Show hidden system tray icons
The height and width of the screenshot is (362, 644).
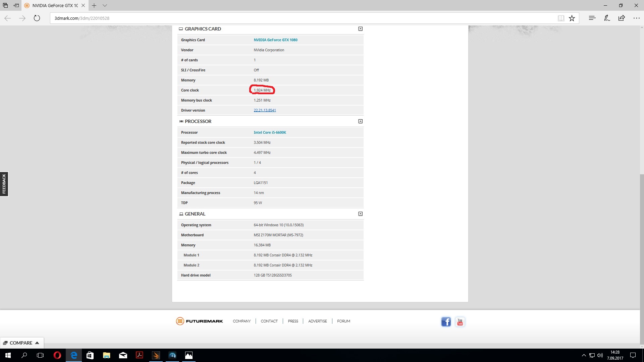pos(584,355)
